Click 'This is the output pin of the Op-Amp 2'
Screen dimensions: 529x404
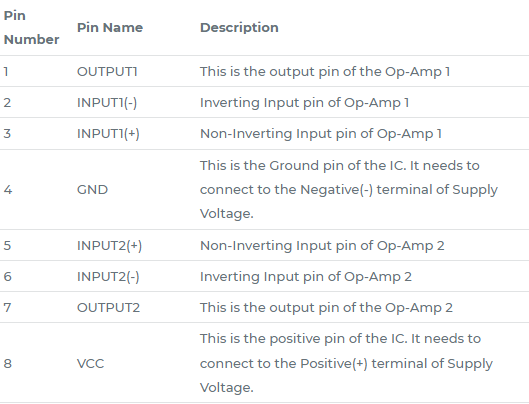coord(326,308)
